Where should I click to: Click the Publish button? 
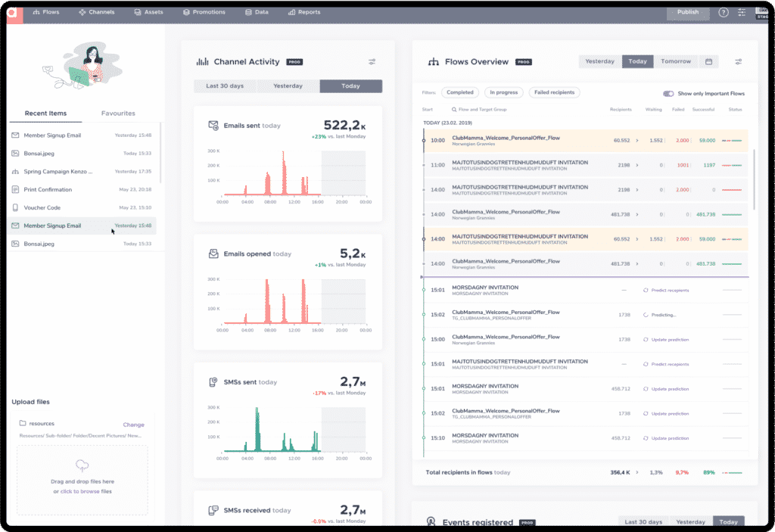(x=688, y=12)
